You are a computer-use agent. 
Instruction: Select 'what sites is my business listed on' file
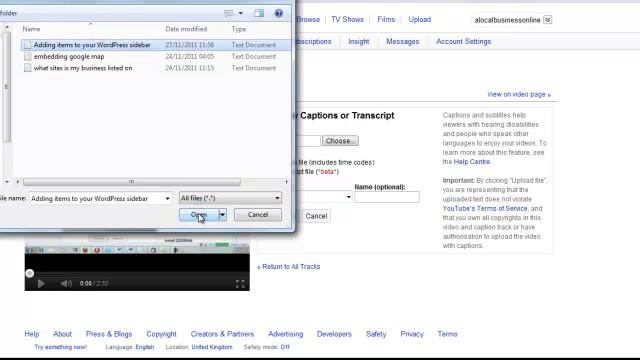[83, 68]
